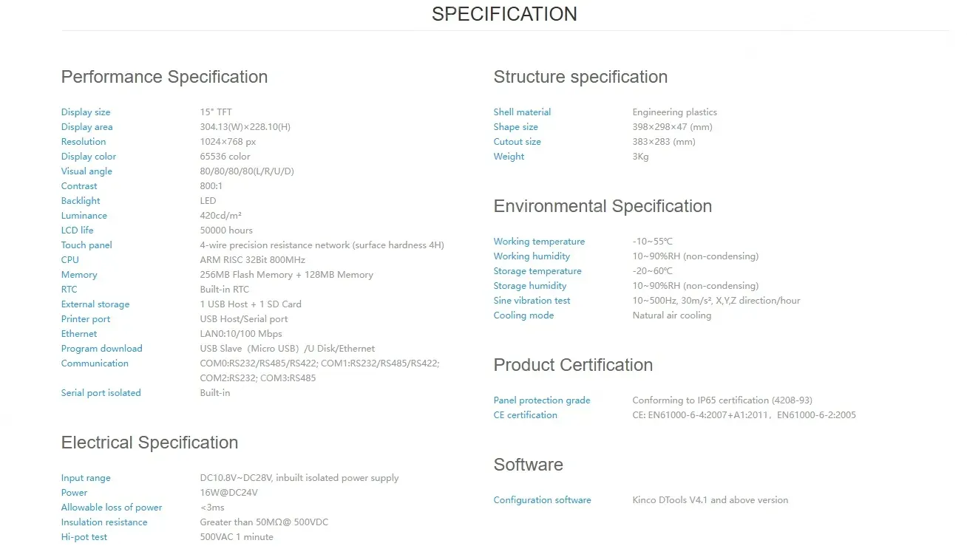The image size is (967, 560).
Task: Select the Shell material label
Action: [x=522, y=112]
